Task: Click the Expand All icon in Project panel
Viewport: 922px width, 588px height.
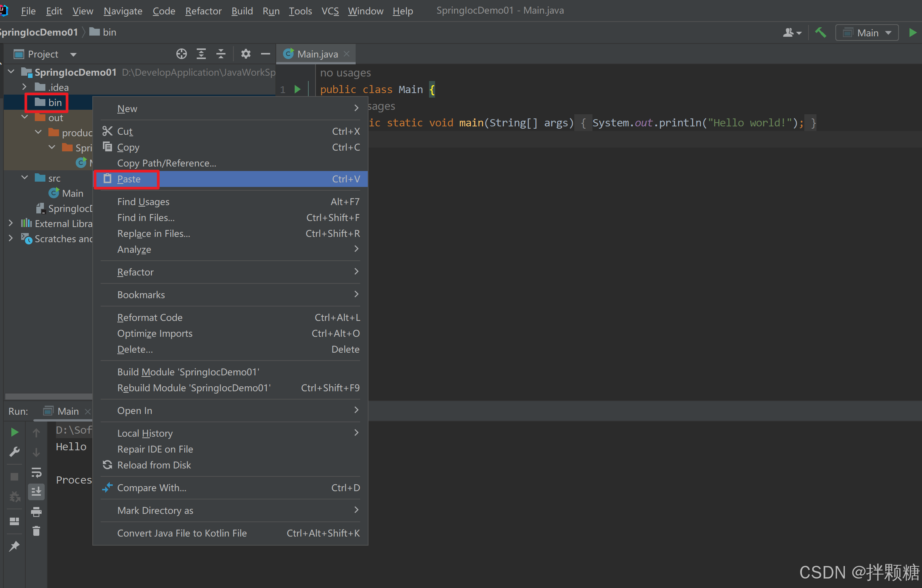Action: pos(201,54)
